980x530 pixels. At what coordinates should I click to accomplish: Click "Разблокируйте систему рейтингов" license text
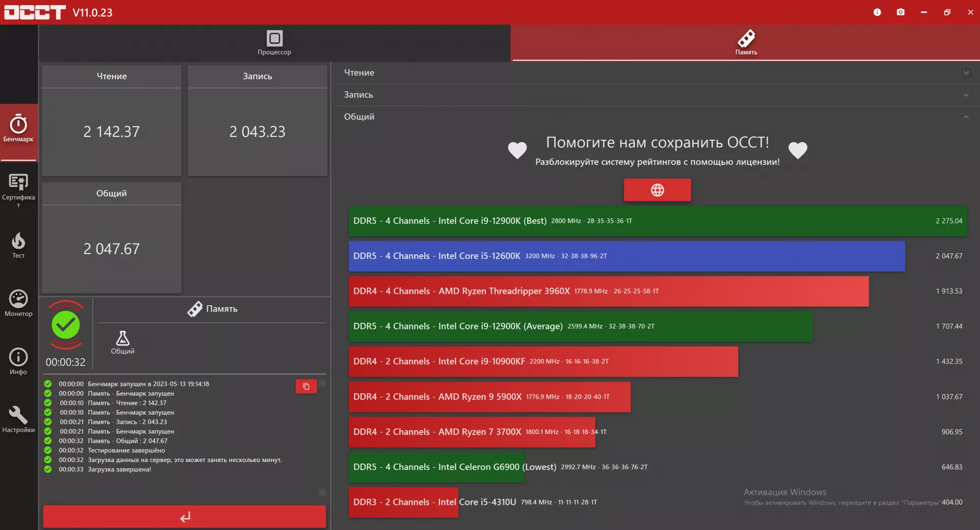pyautogui.click(x=657, y=162)
